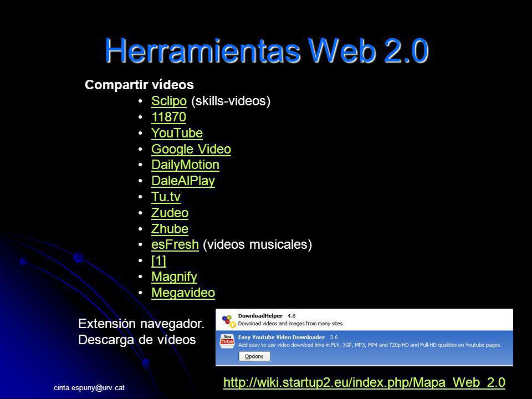
Task: Click the (videos musicales) text
Action: point(257,244)
